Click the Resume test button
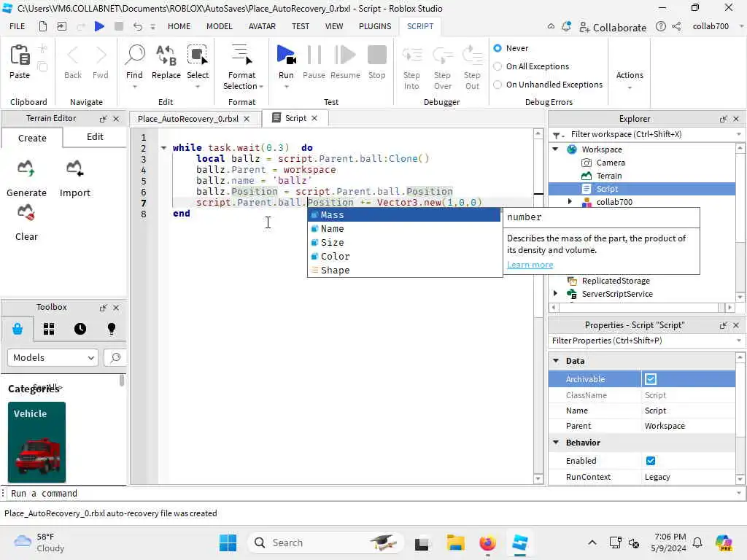This screenshot has height=560, width=747. pyautogui.click(x=345, y=55)
